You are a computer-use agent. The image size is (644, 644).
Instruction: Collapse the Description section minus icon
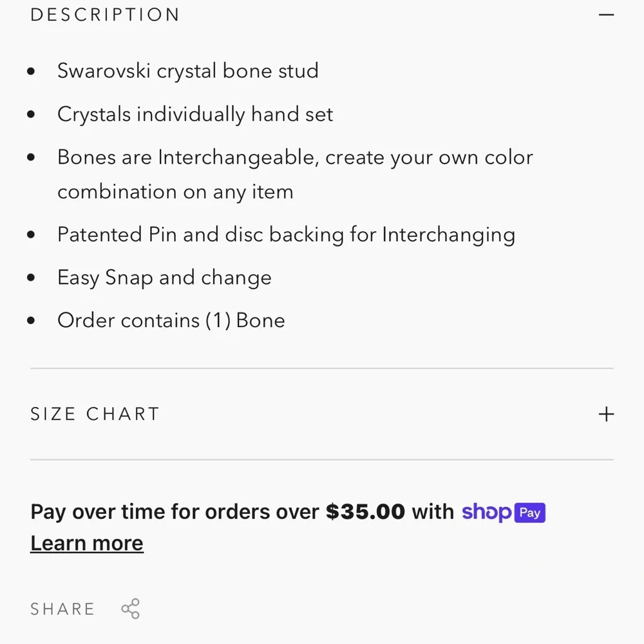[x=605, y=15]
